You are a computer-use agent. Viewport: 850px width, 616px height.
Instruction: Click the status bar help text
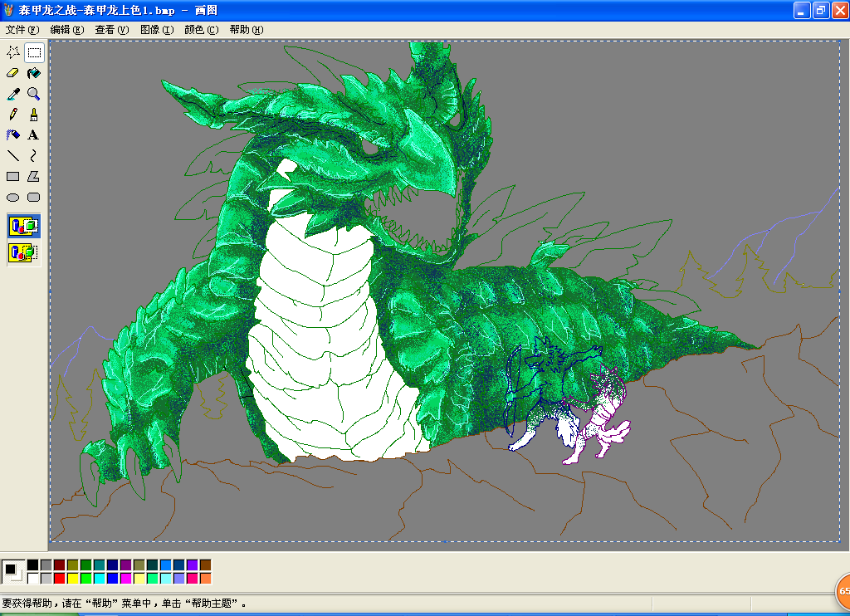point(125,603)
